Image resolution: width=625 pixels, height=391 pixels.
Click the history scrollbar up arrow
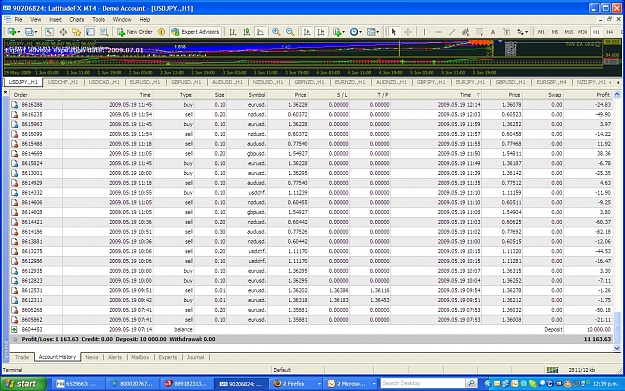pyautogui.click(x=617, y=95)
